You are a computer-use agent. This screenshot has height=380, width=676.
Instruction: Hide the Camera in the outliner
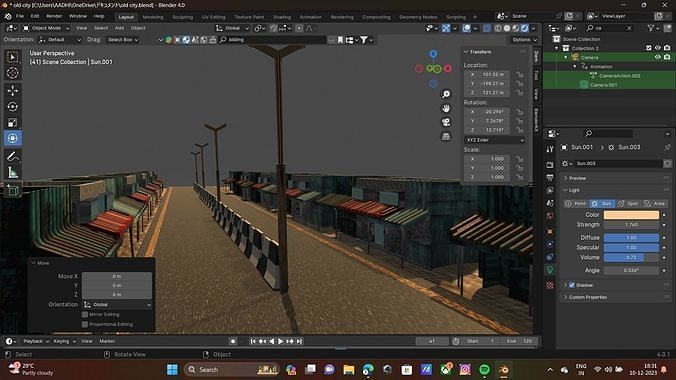point(657,57)
